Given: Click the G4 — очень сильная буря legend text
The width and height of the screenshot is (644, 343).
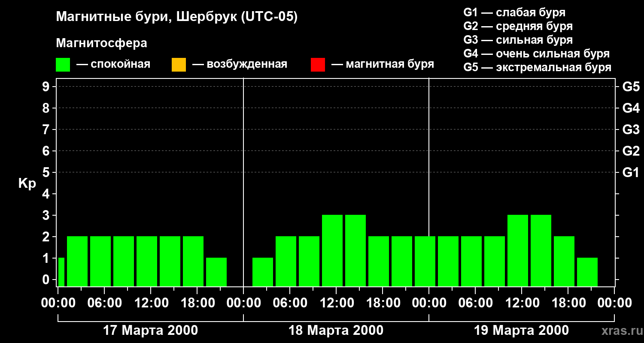Looking at the screenshot, I should [537, 54].
